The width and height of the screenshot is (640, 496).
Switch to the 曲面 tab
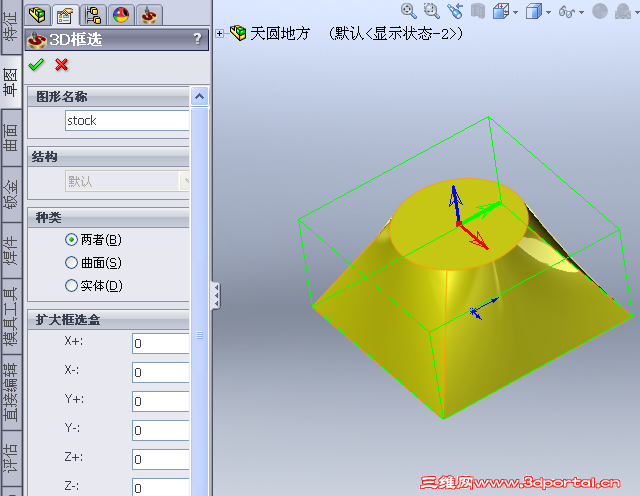point(11,138)
